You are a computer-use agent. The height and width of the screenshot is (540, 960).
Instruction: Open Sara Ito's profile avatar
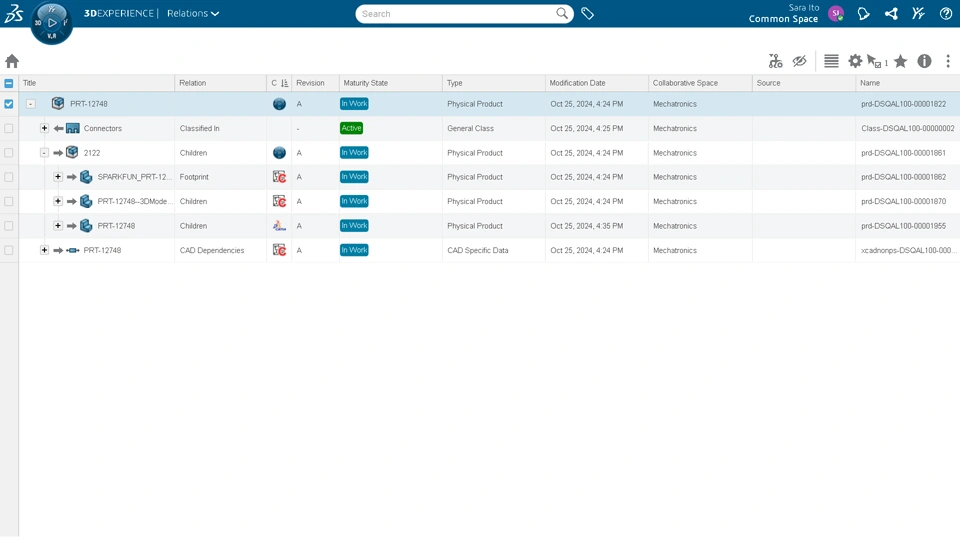[836, 13]
